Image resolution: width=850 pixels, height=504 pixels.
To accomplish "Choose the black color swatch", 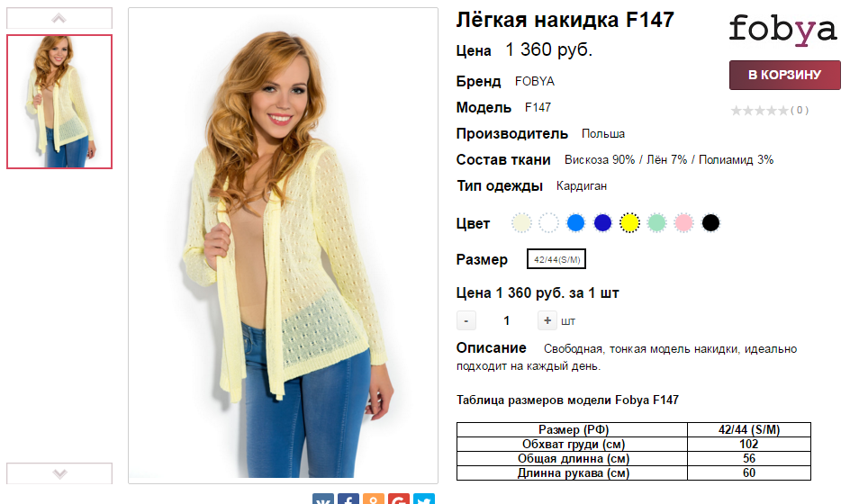I will tap(710, 222).
